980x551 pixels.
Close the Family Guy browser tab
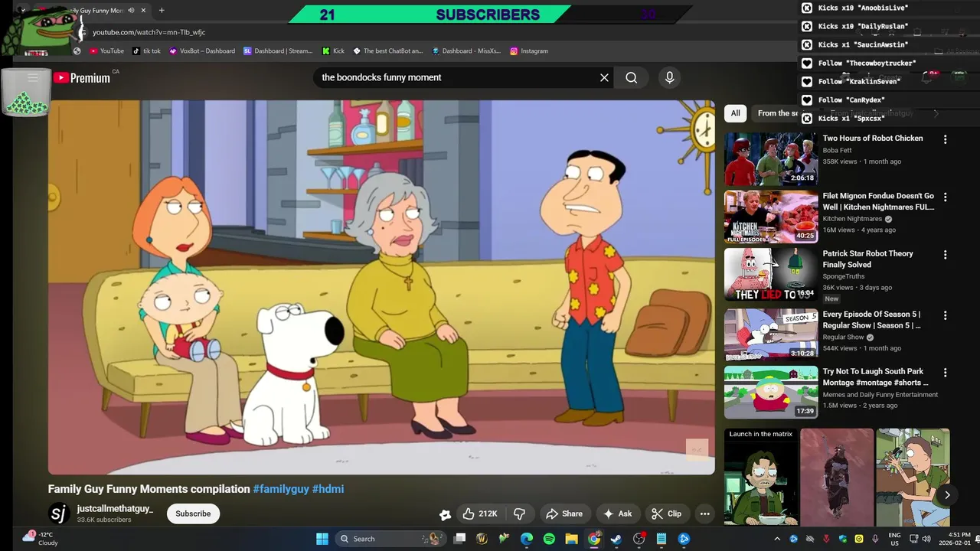click(143, 11)
